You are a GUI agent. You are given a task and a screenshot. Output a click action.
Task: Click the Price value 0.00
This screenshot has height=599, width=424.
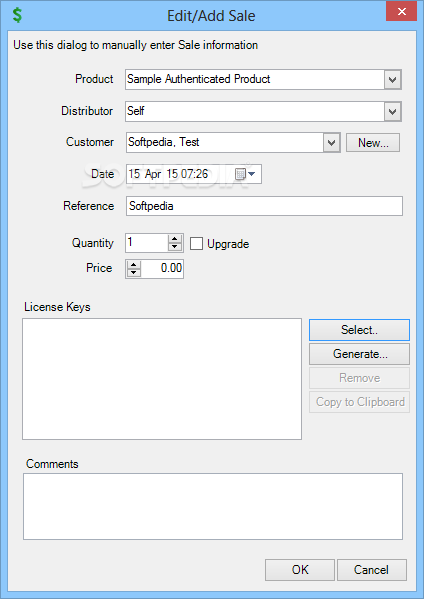coord(171,268)
